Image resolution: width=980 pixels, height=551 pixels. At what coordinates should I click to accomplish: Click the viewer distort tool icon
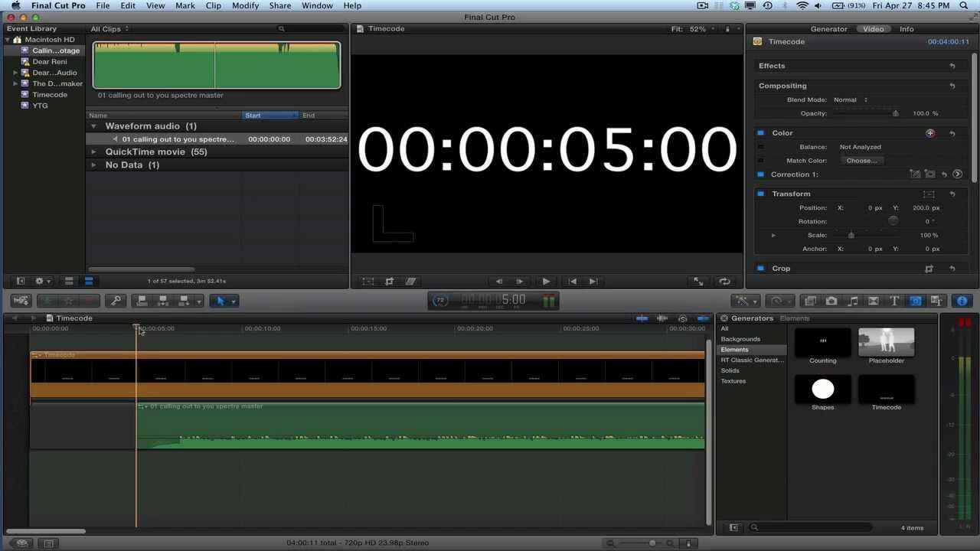click(410, 282)
